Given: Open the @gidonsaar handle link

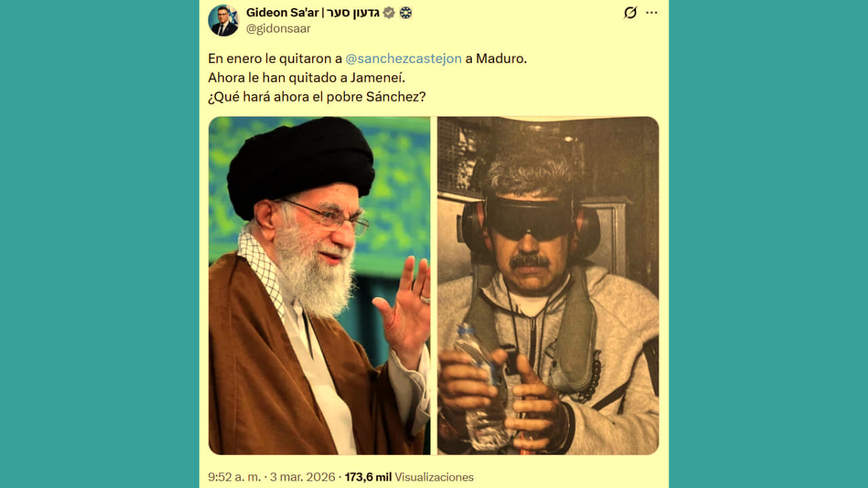Looking at the screenshot, I should pos(278,28).
